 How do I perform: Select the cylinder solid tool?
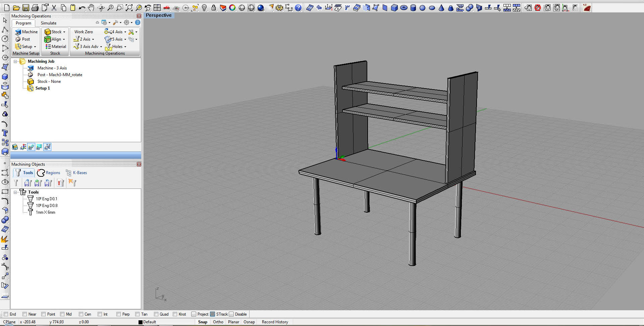point(413,8)
